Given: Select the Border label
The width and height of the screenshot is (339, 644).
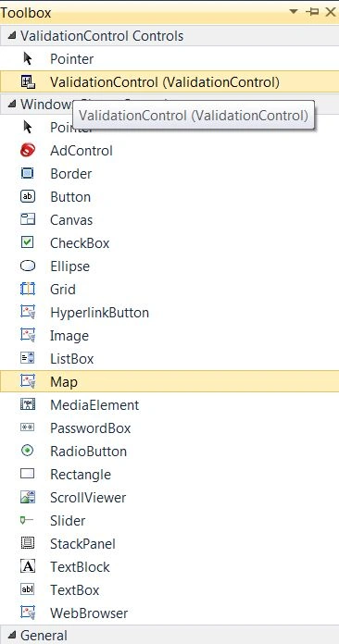Looking at the screenshot, I should [x=71, y=174].
